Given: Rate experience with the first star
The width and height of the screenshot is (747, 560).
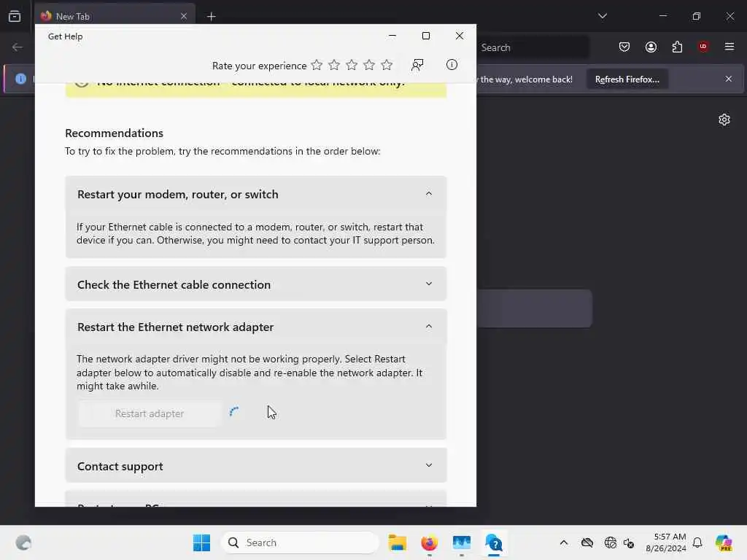Looking at the screenshot, I should (317, 65).
